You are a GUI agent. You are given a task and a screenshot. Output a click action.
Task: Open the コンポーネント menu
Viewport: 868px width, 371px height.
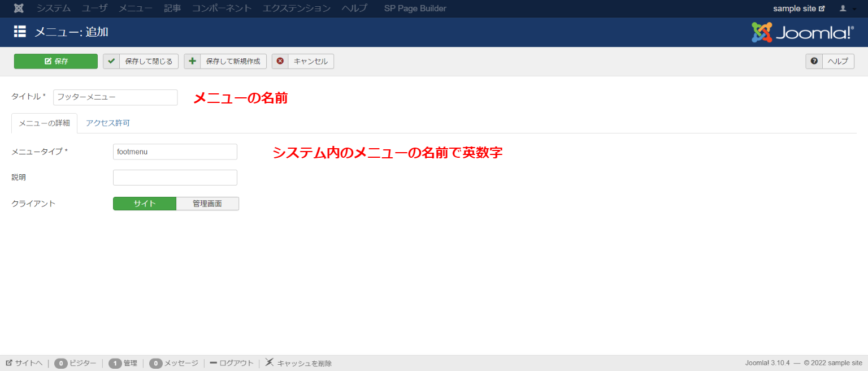(x=222, y=8)
